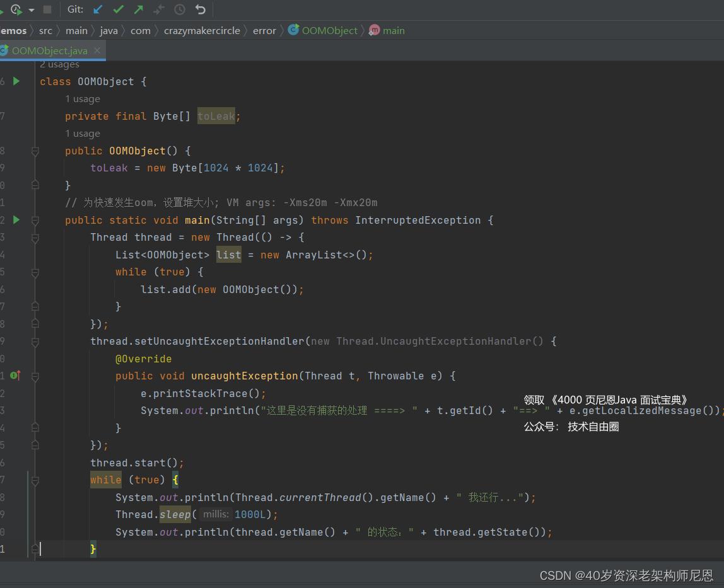Click the override gutter icon beside uncaughtException
Image resolution: width=724 pixels, height=588 pixels.
[x=15, y=376]
